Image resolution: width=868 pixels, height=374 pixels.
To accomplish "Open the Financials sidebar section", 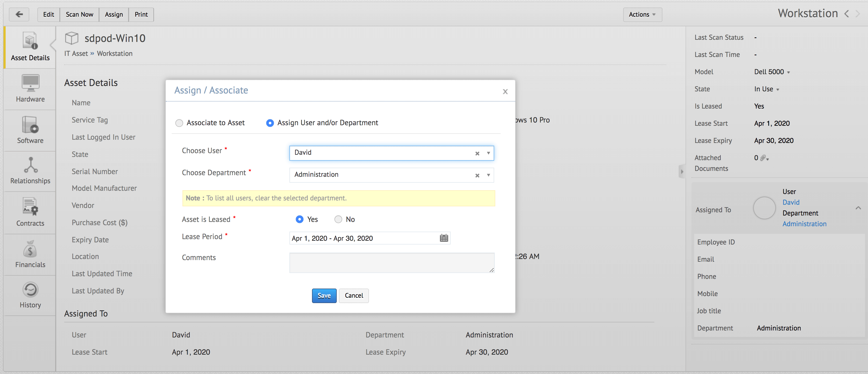I will coord(30,254).
